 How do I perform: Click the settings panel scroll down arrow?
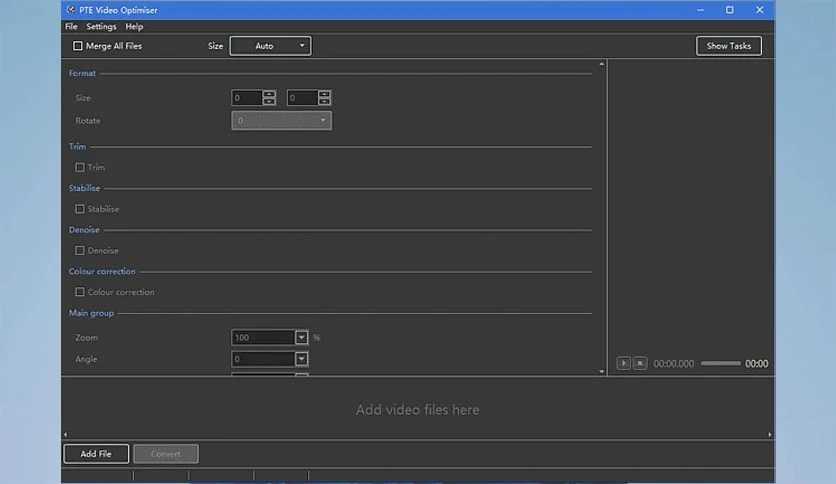601,371
